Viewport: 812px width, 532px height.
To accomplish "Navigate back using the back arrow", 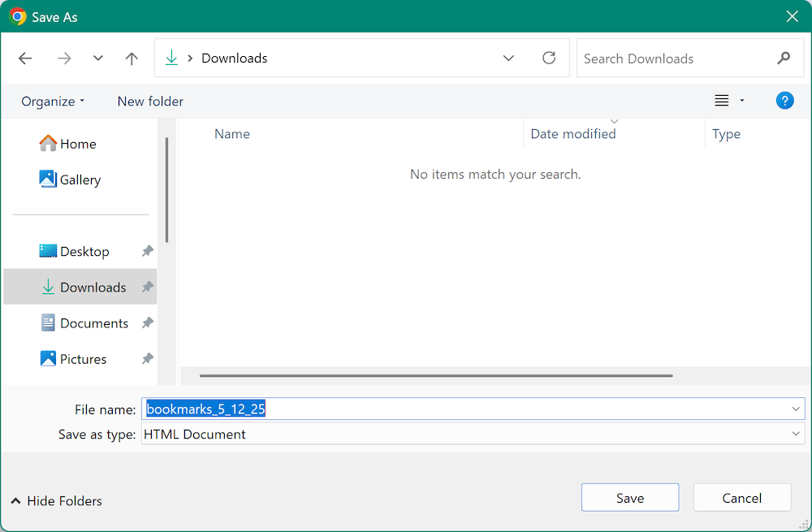I will [24, 58].
